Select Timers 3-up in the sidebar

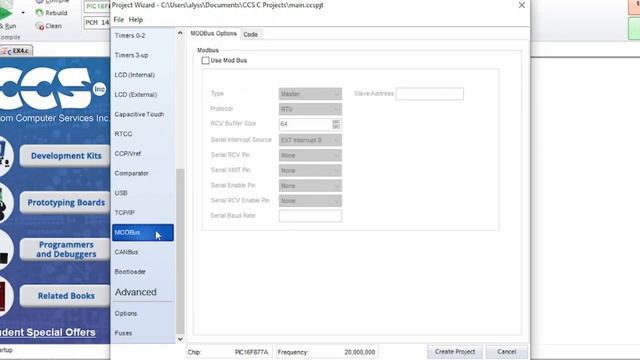143,55
